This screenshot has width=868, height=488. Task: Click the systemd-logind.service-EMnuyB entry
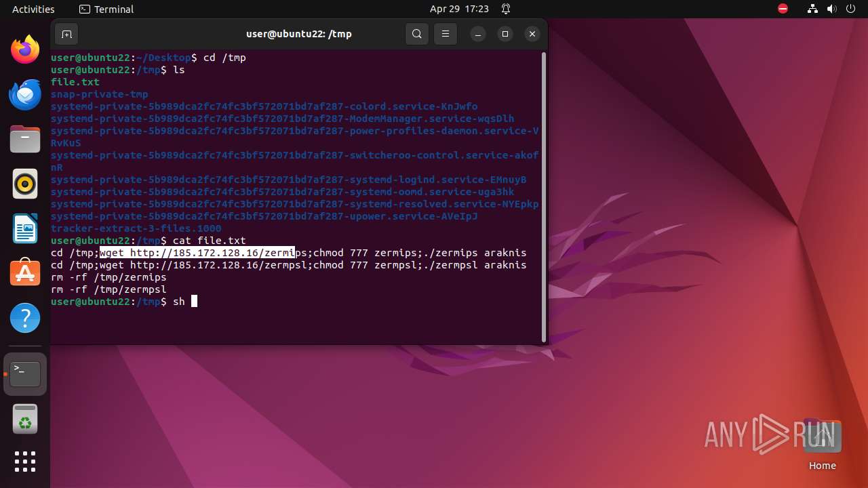pyautogui.click(x=289, y=180)
